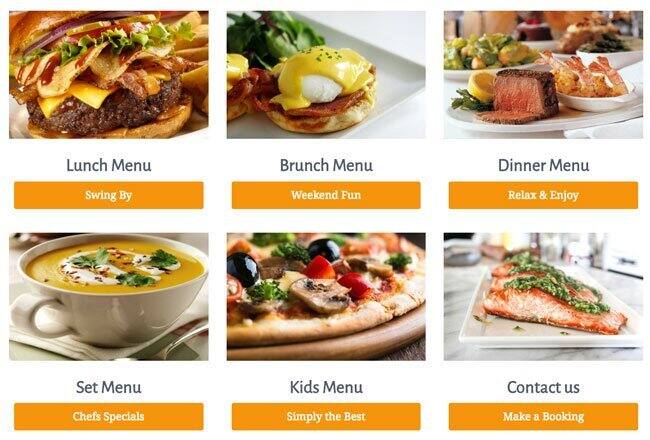Open the Lunch Menu heading link
This screenshot has width=650, height=440.
[x=109, y=165]
